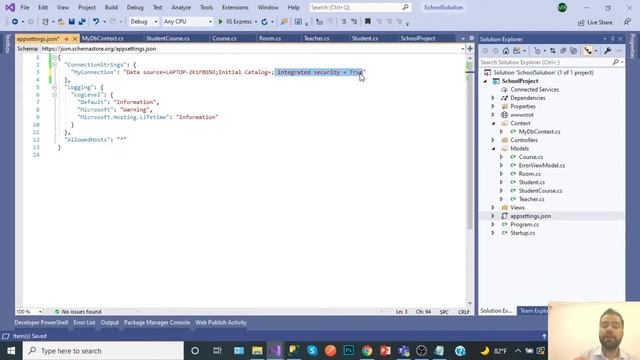
Task: Open Pending Changes Filter in Solution Explorer
Action: tap(537, 51)
